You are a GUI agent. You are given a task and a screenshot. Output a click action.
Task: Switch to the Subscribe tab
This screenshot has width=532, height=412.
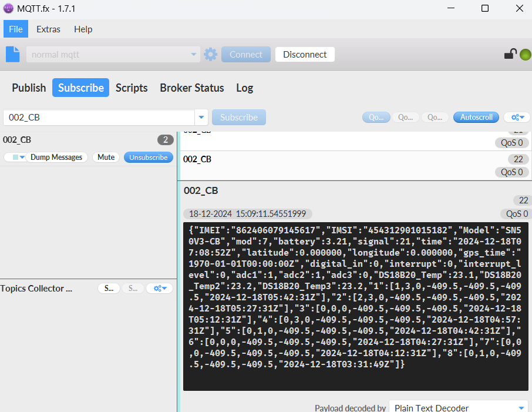pyautogui.click(x=81, y=88)
